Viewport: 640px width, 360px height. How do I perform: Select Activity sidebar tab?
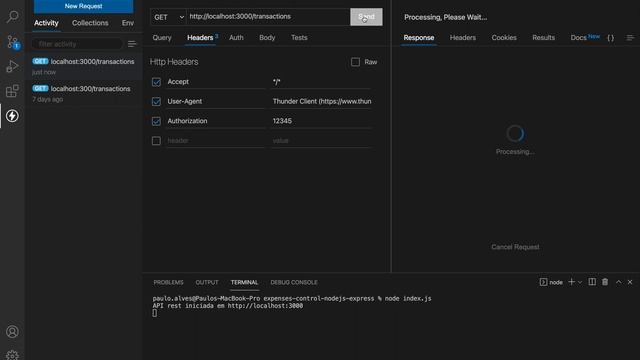pyautogui.click(x=46, y=23)
